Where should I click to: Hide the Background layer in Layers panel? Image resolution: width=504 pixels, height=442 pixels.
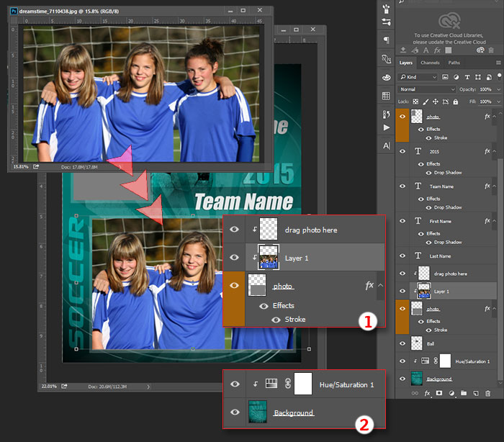[x=402, y=379]
